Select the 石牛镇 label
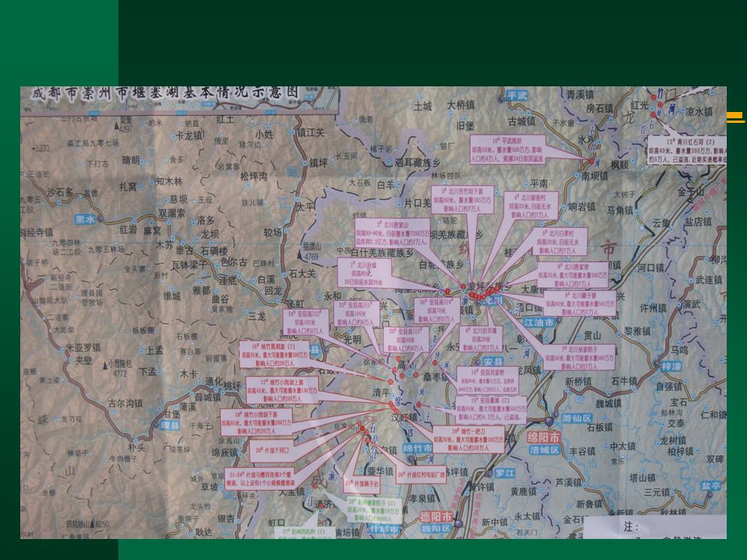The width and height of the screenshot is (747, 560). coord(624,381)
